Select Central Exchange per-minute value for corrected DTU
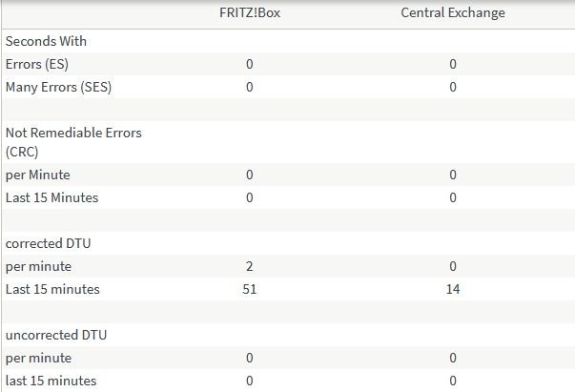This screenshot has height=392, width=575. pos(453,266)
